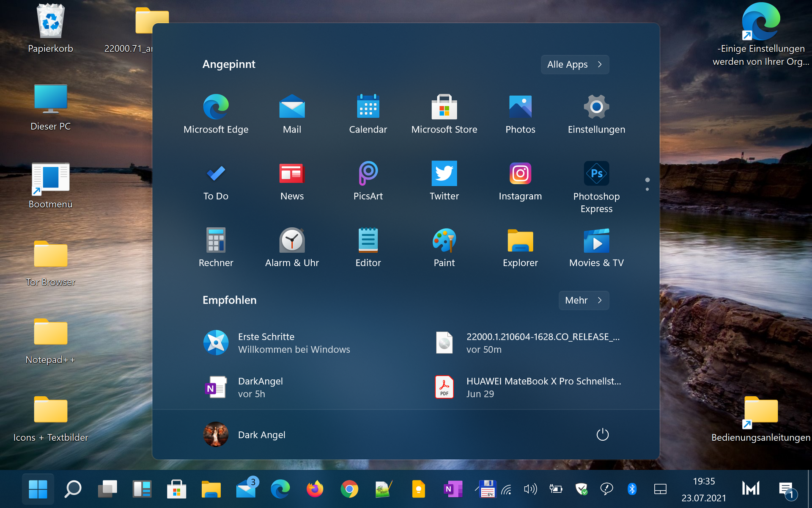Launch the Editor notepad app
Viewport: 812px width, 508px height.
tap(368, 248)
